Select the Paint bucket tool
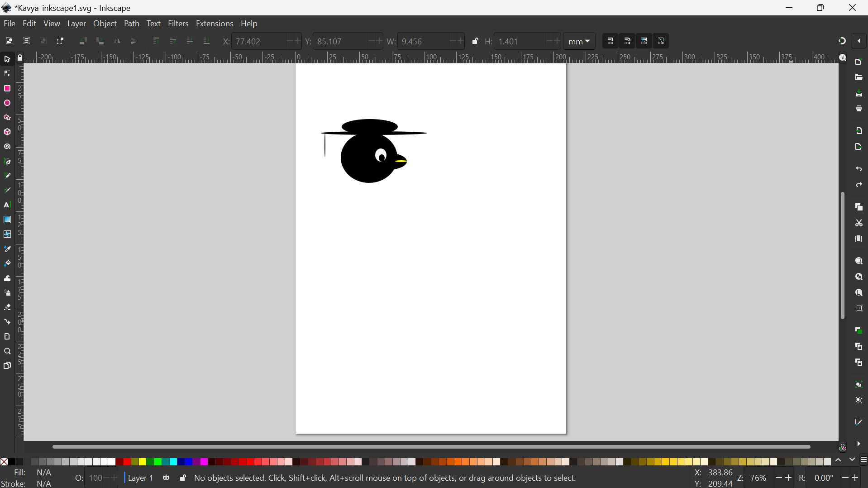This screenshot has height=488, width=868. (x=7, y=263)
